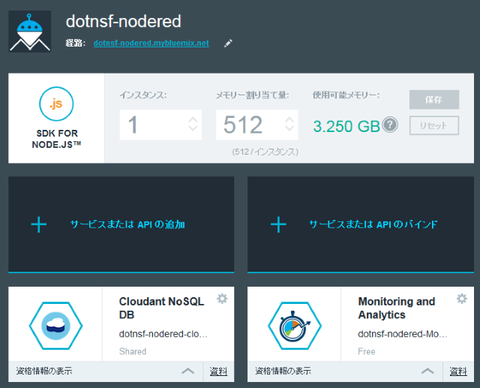This screenshot has width=480, height=388.
Task: Open settings gear on Cloudant NoSQL DB card
Action: 222,299
